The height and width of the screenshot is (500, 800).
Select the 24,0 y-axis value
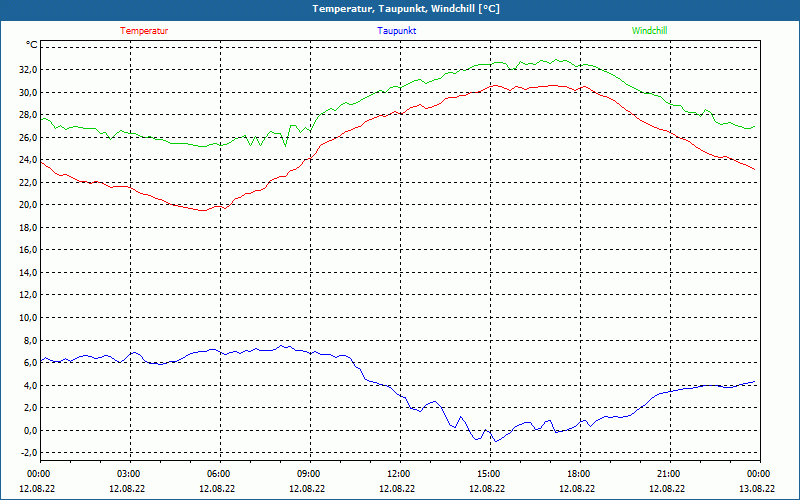coord(29,160)
